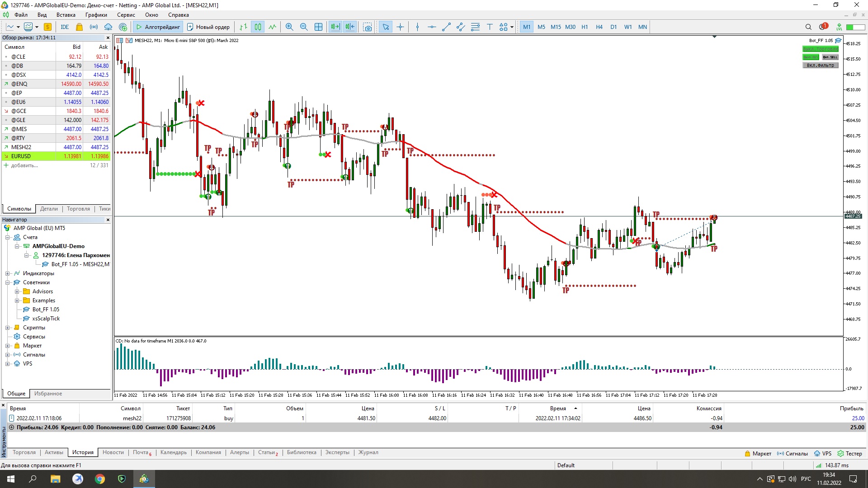Image resolution: width=868 pixels, height=488 pixels.
Task: Enable the Вкл.Фильтр bot button
Action: click(x=820, y=65)
